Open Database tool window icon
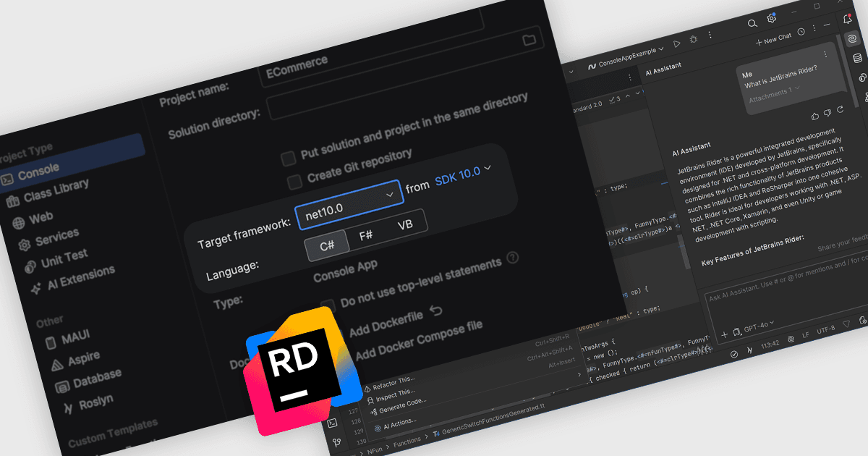 pos(857,59)
